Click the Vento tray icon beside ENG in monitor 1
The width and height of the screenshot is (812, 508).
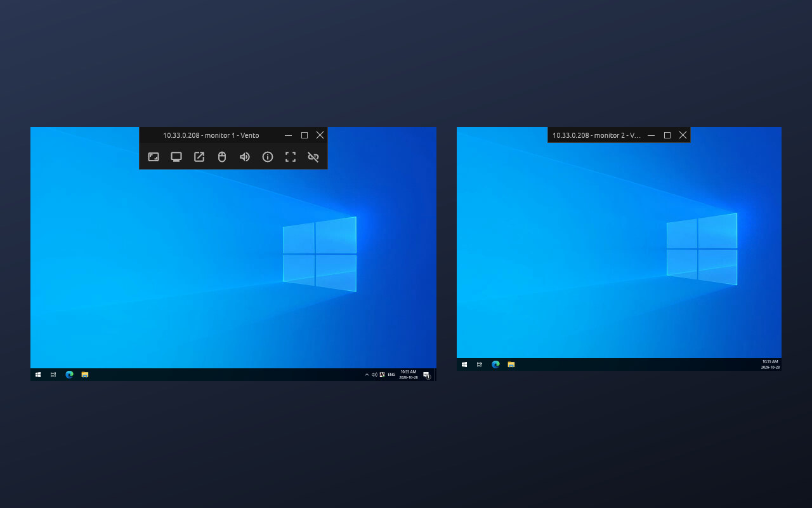point(382,375)
